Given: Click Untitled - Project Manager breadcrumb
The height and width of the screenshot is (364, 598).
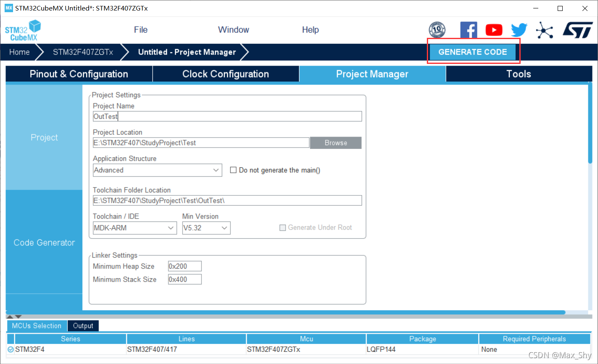Looking at the screenshot, I should (x=187, y=52).
